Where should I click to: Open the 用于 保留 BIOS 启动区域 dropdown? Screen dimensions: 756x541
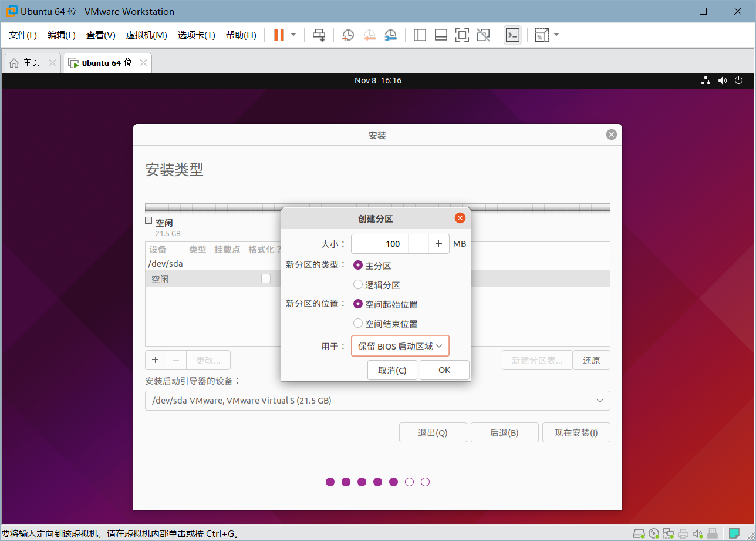point(400,346)
